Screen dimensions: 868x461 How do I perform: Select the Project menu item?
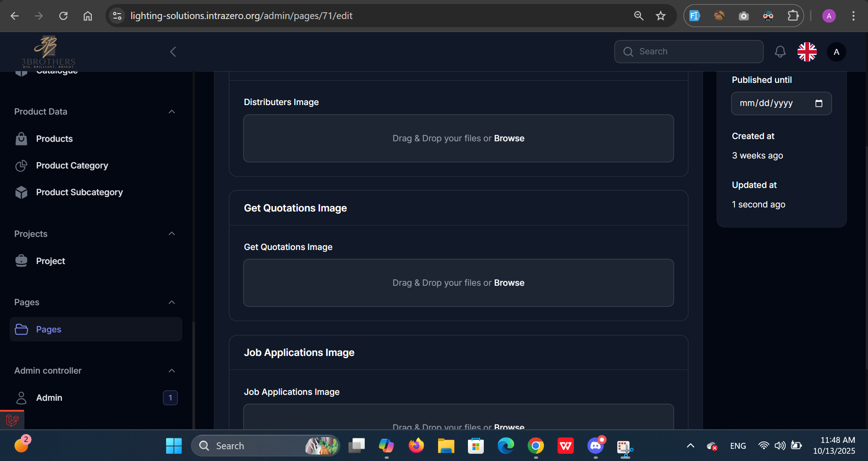coord(50,261)
